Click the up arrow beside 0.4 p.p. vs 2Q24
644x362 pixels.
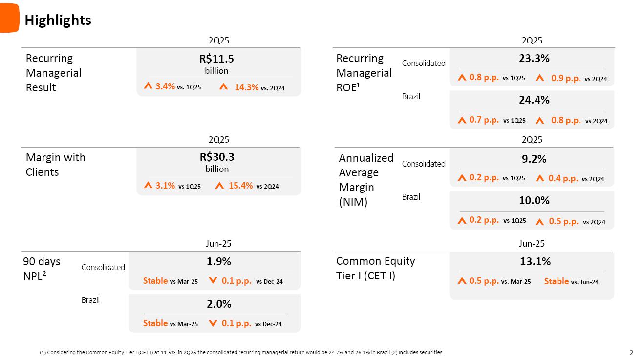[540, 178]
